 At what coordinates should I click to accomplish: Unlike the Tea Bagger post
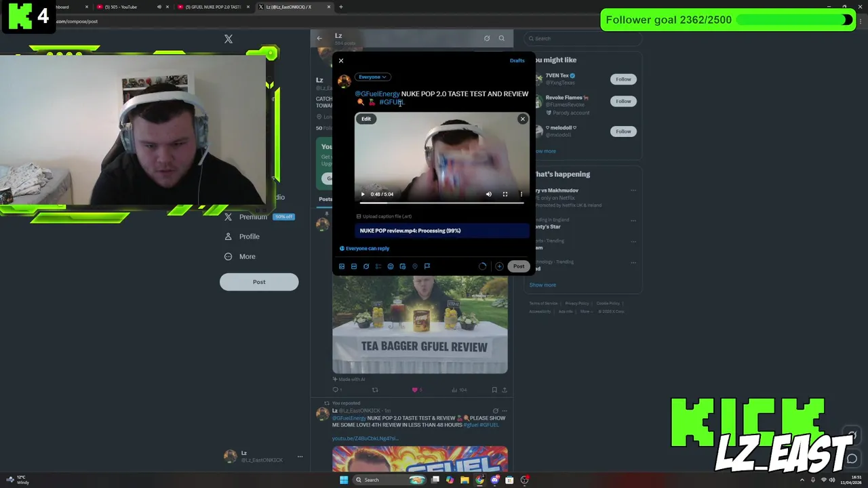click(415, 390)
